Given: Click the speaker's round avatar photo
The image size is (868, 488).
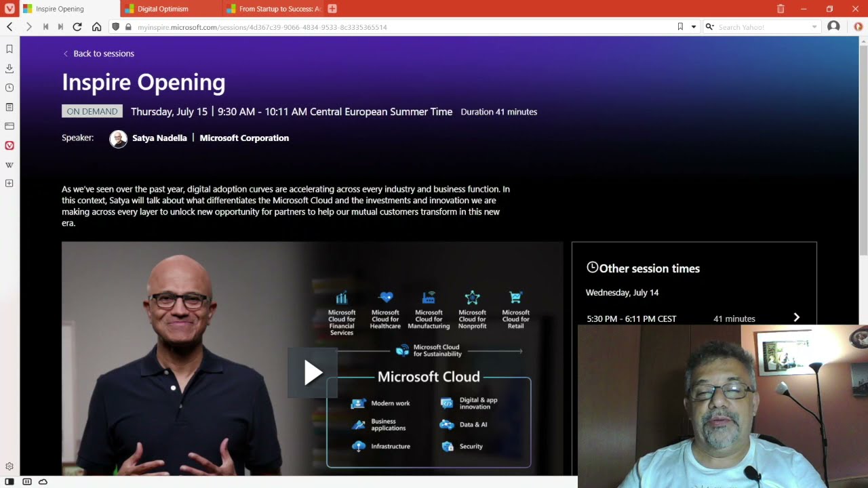Looking at the screenshot, I should click(x=118, y=139).
